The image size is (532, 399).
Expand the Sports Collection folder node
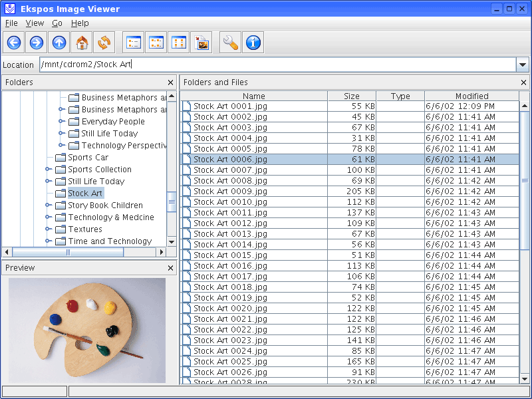[48, 170]
